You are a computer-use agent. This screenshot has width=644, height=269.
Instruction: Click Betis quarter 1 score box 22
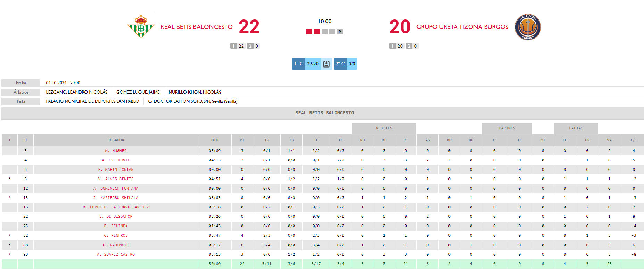tap(241, 46)
